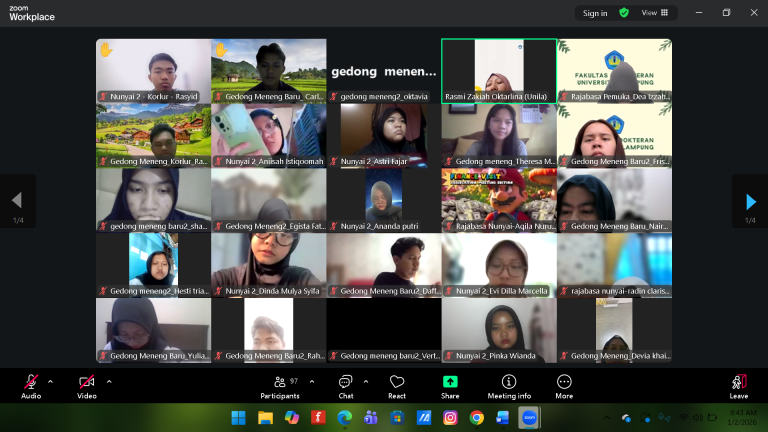768x432 pixels.
Task: Select Gedong Meneng Baru2_Rah tile
Action: click(268, 330)
